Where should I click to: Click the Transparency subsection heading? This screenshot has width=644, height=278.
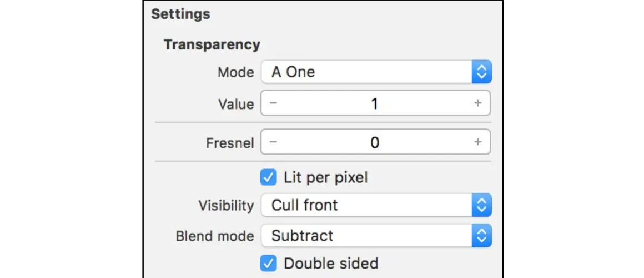point(212,44)
